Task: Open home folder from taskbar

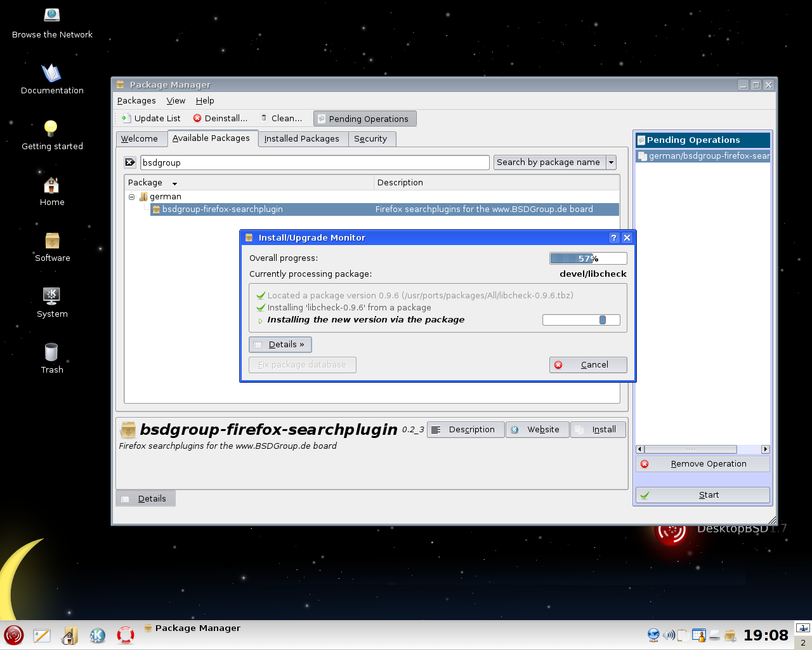Action: (70, 635)
